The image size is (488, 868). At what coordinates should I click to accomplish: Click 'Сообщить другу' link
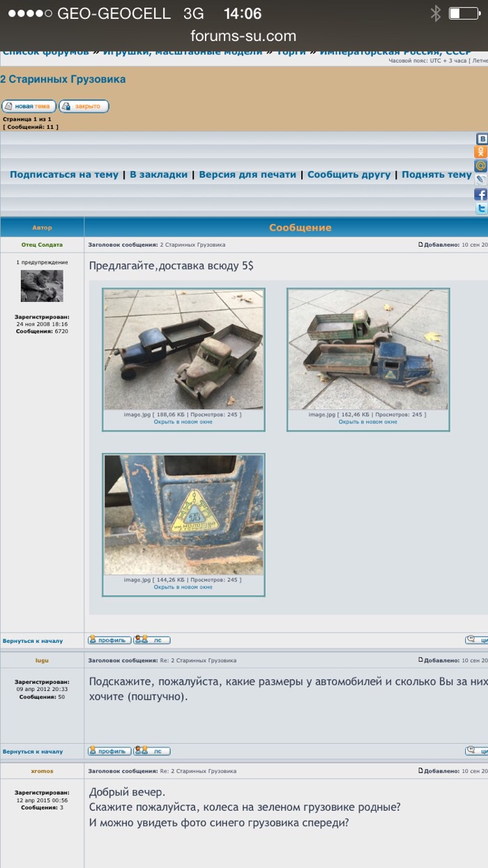[349, 174]
